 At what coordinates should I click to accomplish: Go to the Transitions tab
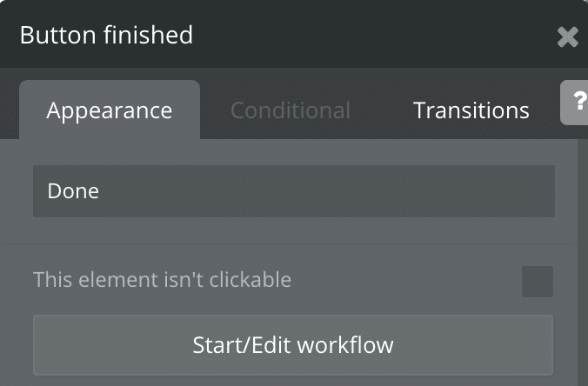click(x=471, y=111)
